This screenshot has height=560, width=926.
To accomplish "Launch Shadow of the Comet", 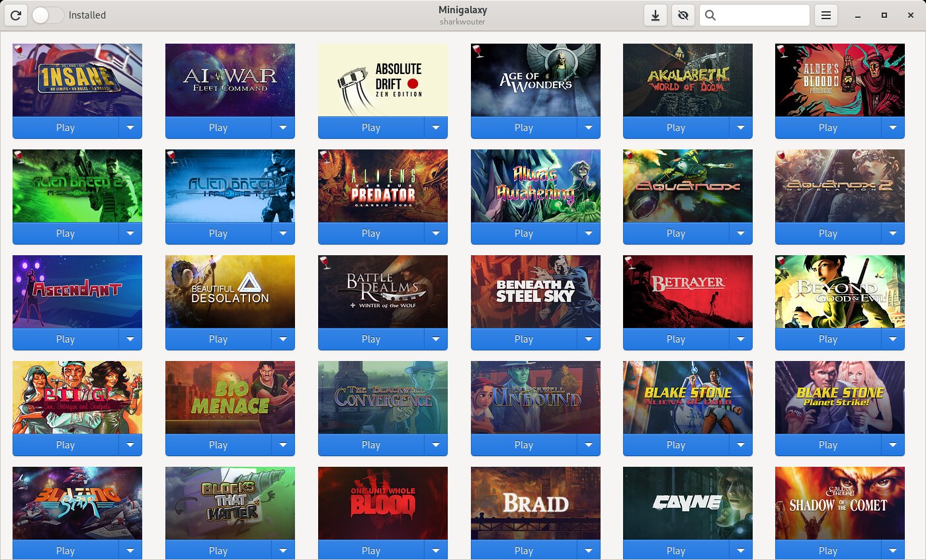I will click(x=827, y=550).
